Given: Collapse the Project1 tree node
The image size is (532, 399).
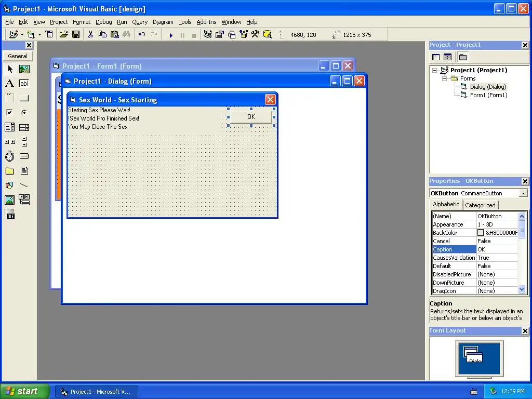Looking at the screenshot, I should click(435, 70).
